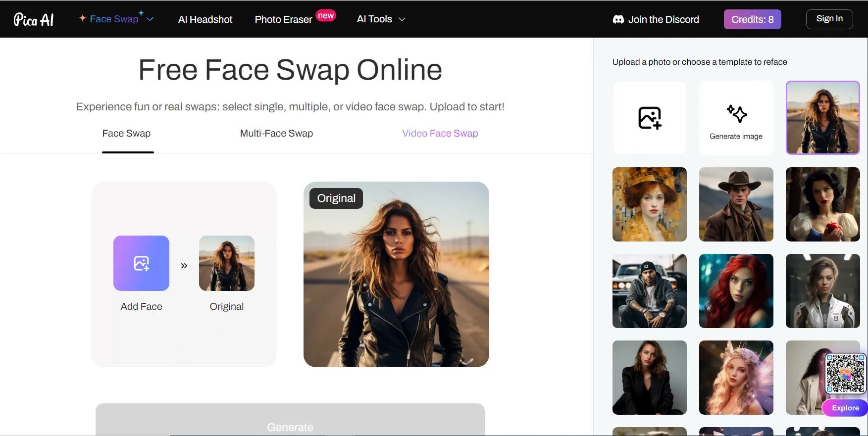Click the QR code icon
Viewport: 868px width, 436px height.
tap(845, 373)
